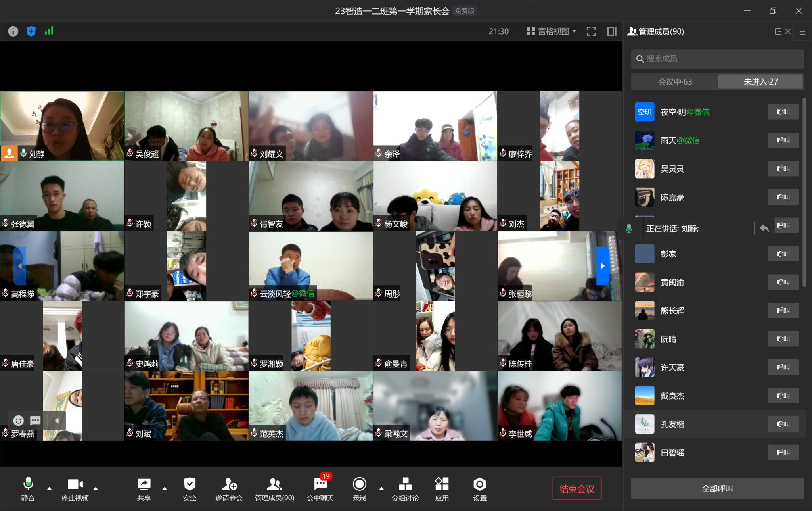Screen dimensions: 812x511
Task: Expand the 宫格视图 view dropdown
Action: point(552,31)
